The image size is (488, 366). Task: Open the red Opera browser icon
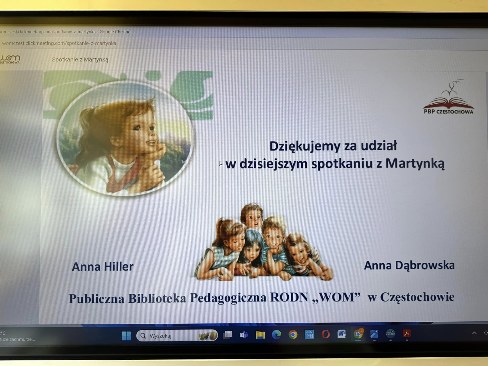[326, 334]
